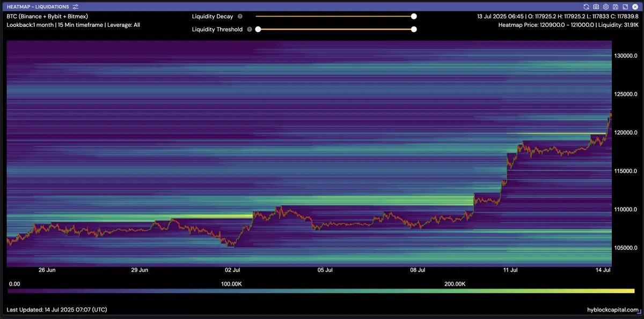Click the 100.00K color scale label

coord(232,284)
